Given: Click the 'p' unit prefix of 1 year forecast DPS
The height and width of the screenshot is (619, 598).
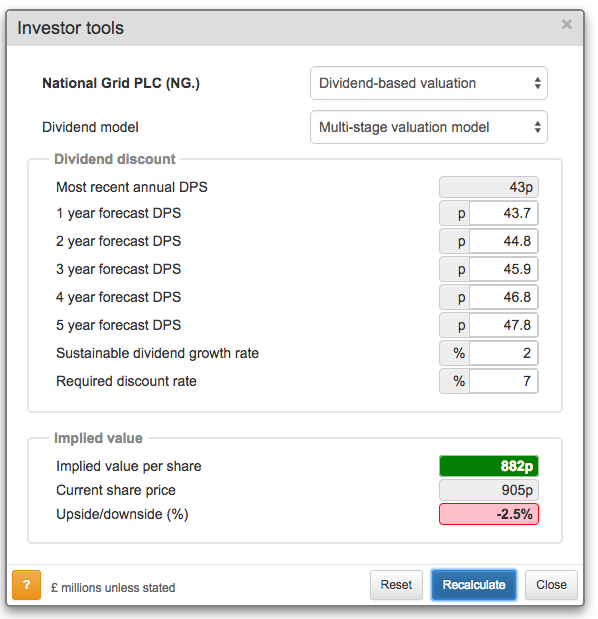Looking at the screenshot, I should click(x=454, y=213).
